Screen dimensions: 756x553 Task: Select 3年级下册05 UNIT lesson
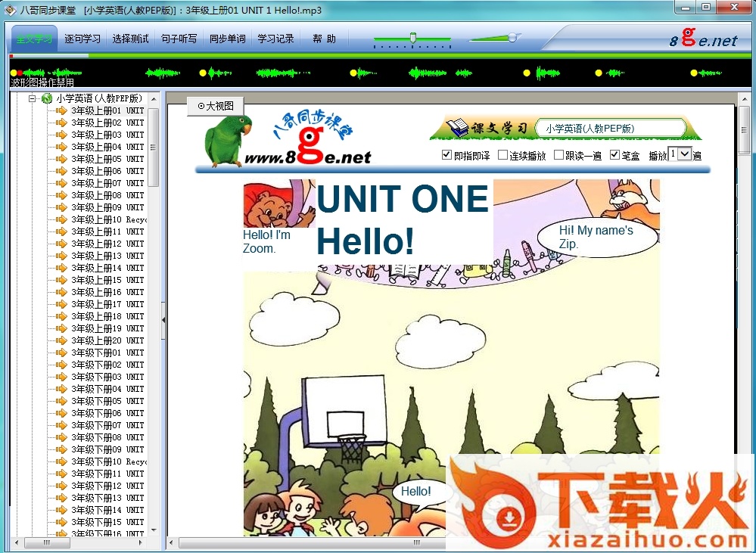coord(107,401)
